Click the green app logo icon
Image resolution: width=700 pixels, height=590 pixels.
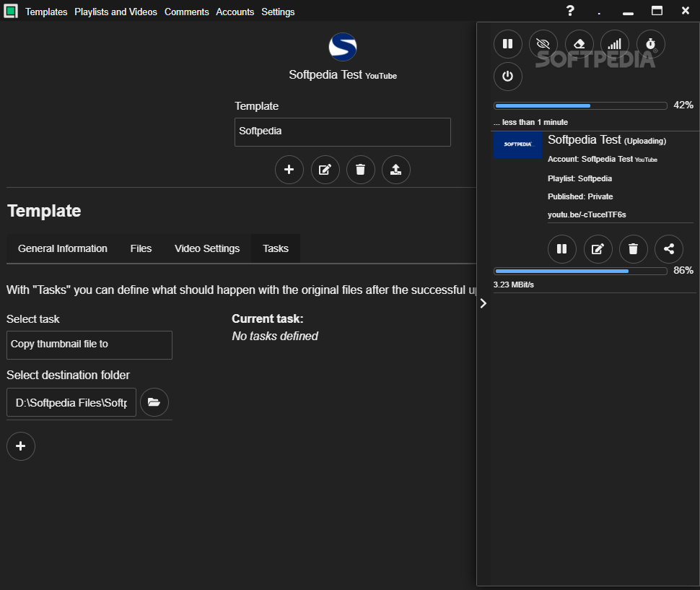tap(11, 11)
